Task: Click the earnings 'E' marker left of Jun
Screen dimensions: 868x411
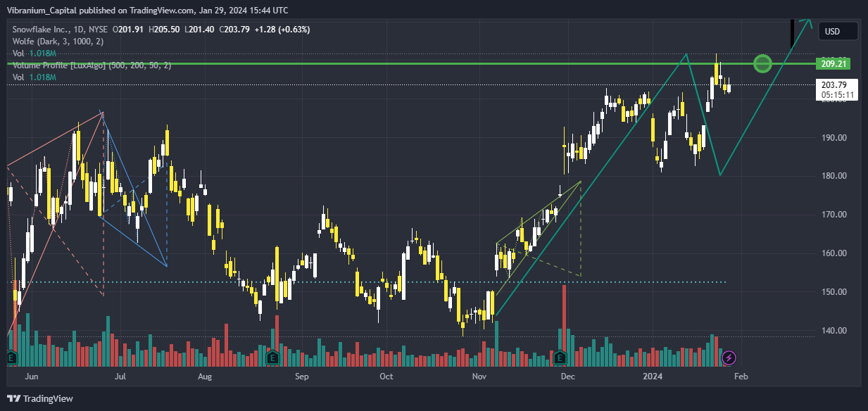Action: pos(11,358)
